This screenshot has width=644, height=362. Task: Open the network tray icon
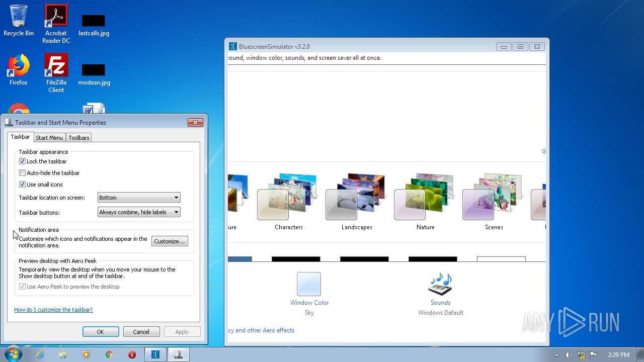581,354
